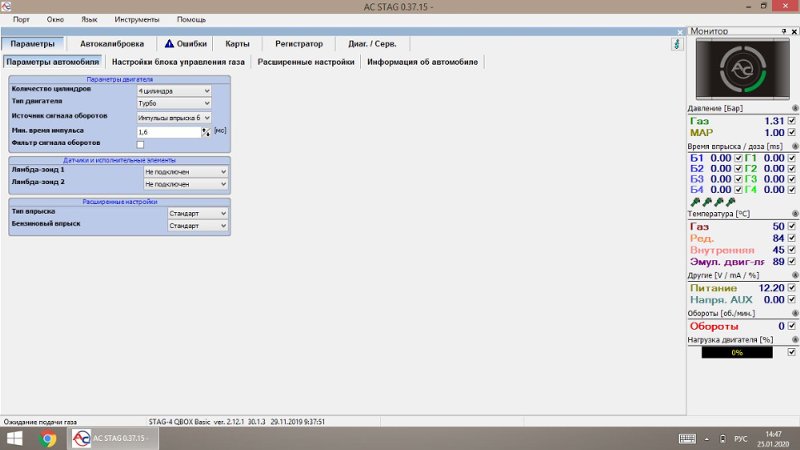This screenshot has height=450, width=800.
Task: Open the Регистратор tab
Action: point(299,44)
